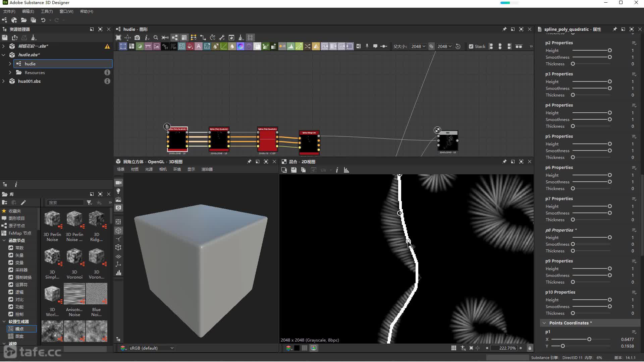This screenshot has height=362, width=644.
Task: Click the lightbulb lighting icon in 3D view
Action: point(118,191)
